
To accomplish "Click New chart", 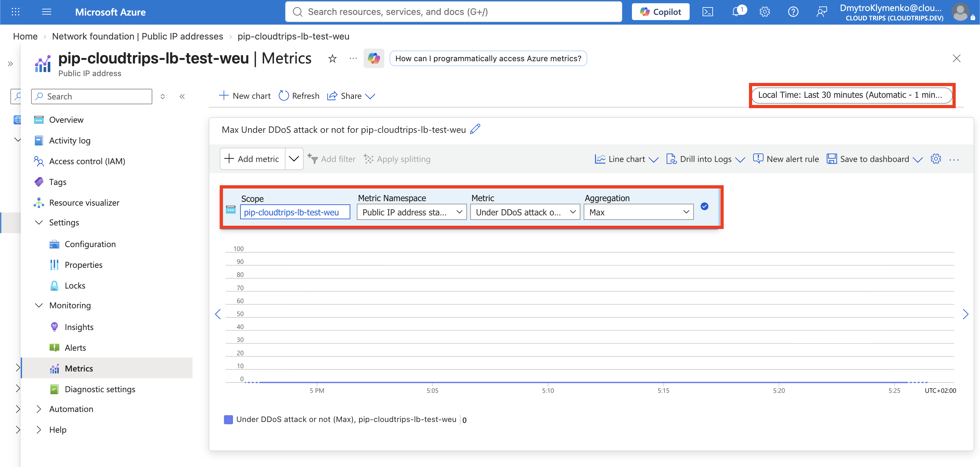I will point(245,96).
